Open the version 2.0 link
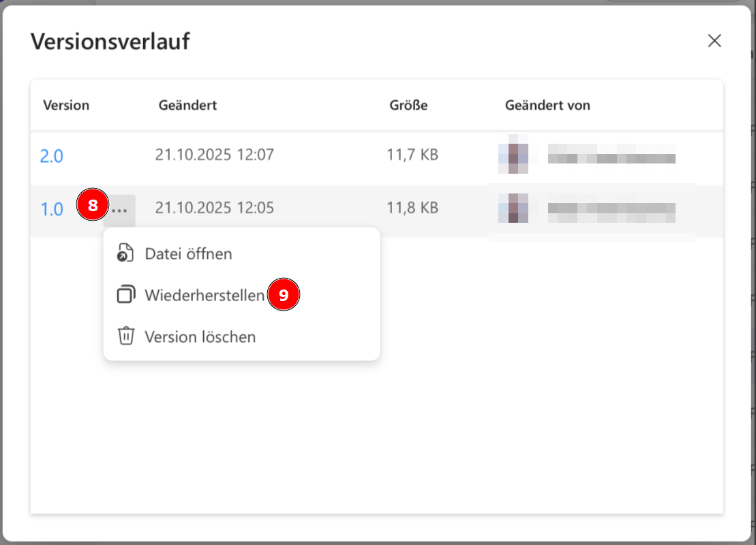 51,156
